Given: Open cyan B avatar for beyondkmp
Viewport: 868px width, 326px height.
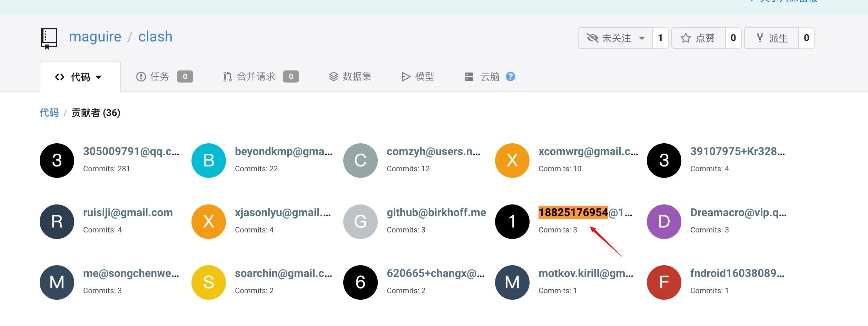Looking at the screenshot, I should click(x=209, y=161).
